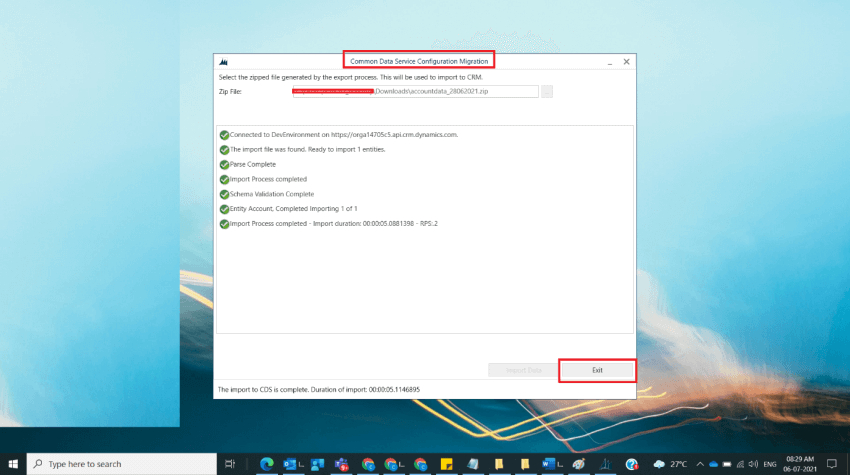Click the ENG language indicator
This screenshot has width=850, height=475.
[x=770, y=464]
